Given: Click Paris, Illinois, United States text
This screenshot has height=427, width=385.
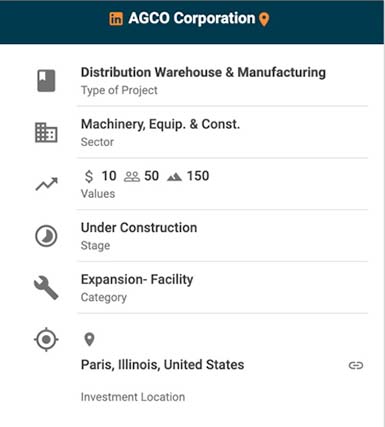Looking at the screenshot, I should pos(162,365).
